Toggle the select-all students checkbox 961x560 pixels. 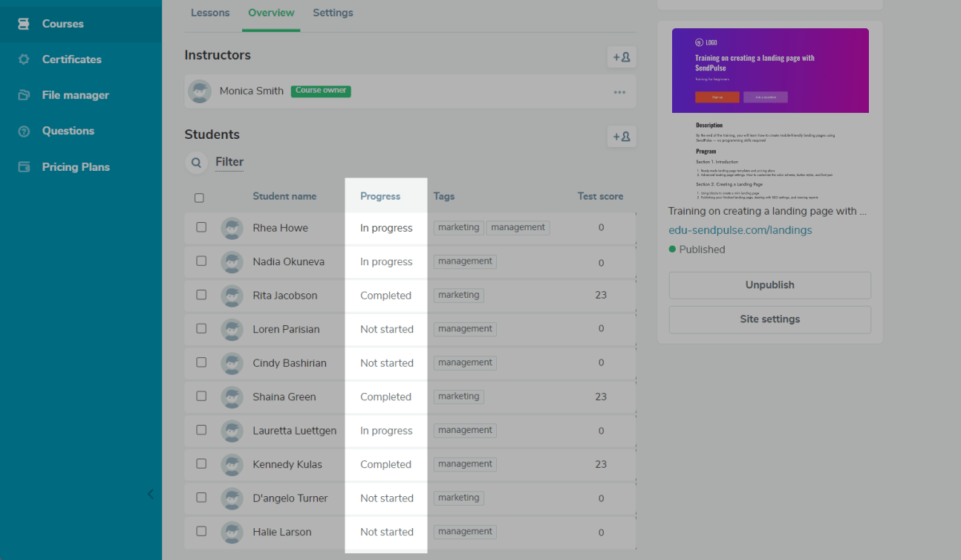[x=199, y=198]
